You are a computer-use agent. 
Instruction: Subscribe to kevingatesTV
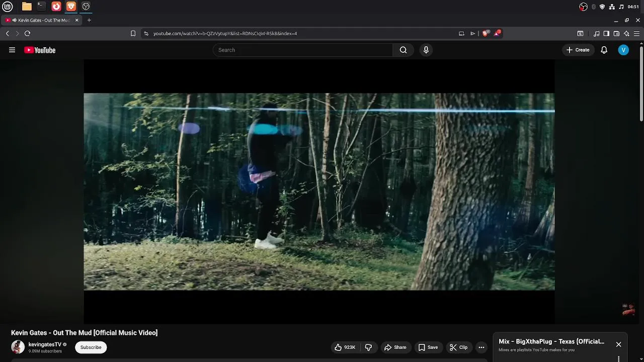pyautogui.click(x=91, y=347)
